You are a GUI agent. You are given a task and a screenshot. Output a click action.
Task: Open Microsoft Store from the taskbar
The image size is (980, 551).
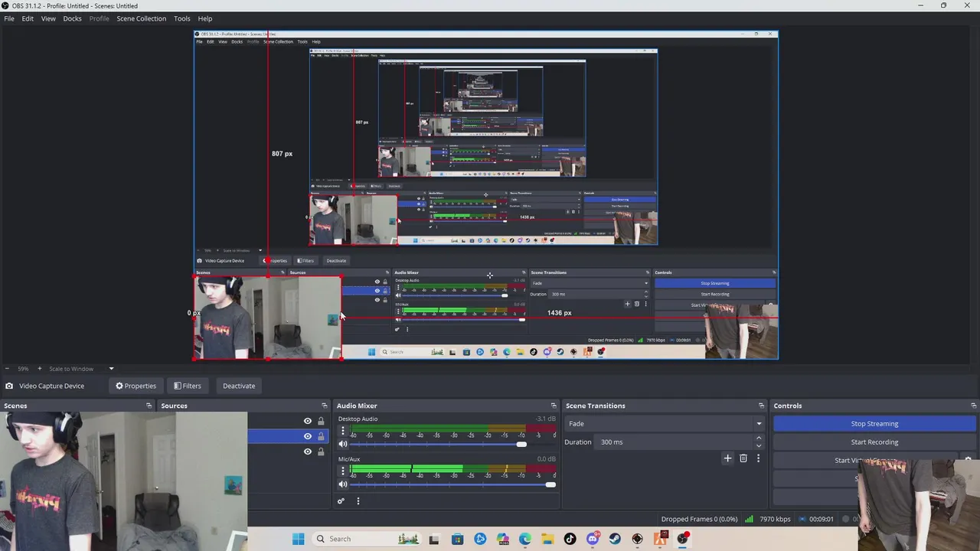457,539
